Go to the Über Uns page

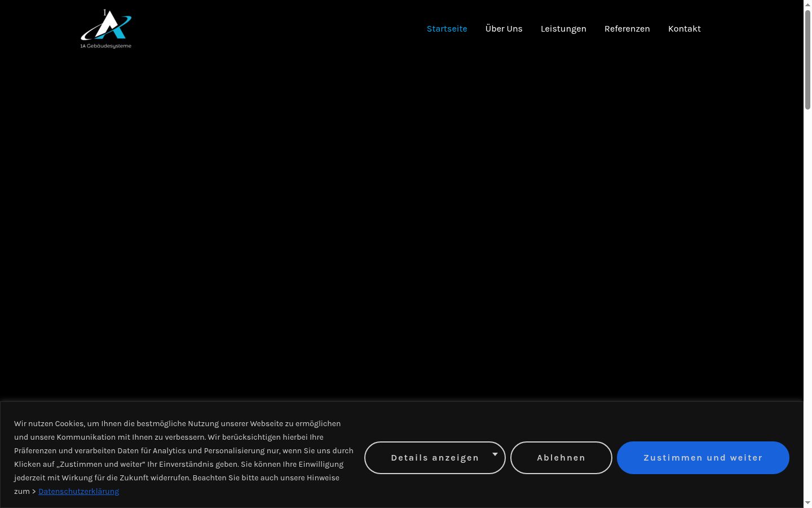pos(504,29)
